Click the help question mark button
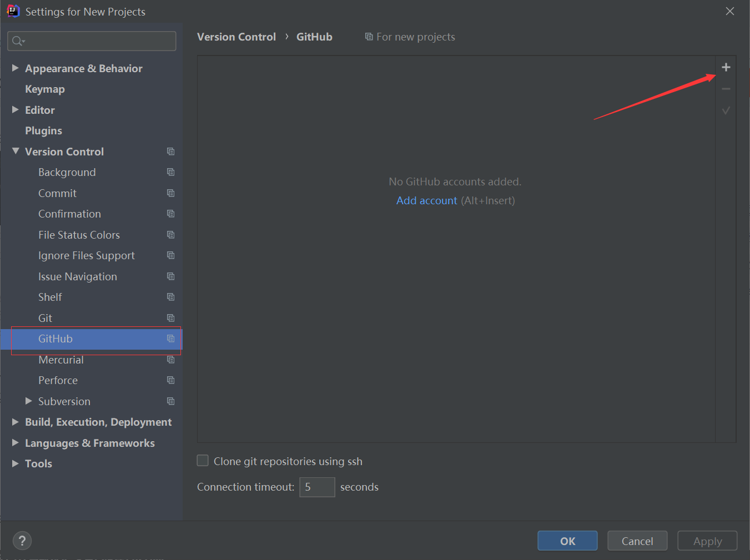 click(x=22, y=541)
